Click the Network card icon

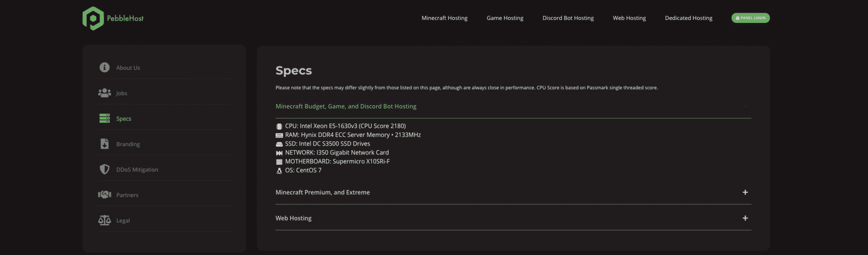pyautogui.click(x=279, y=153)
